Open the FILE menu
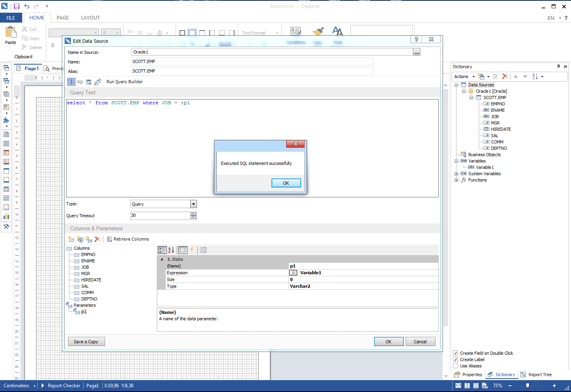This screenshot has width=571, height=392. point(11,18)
